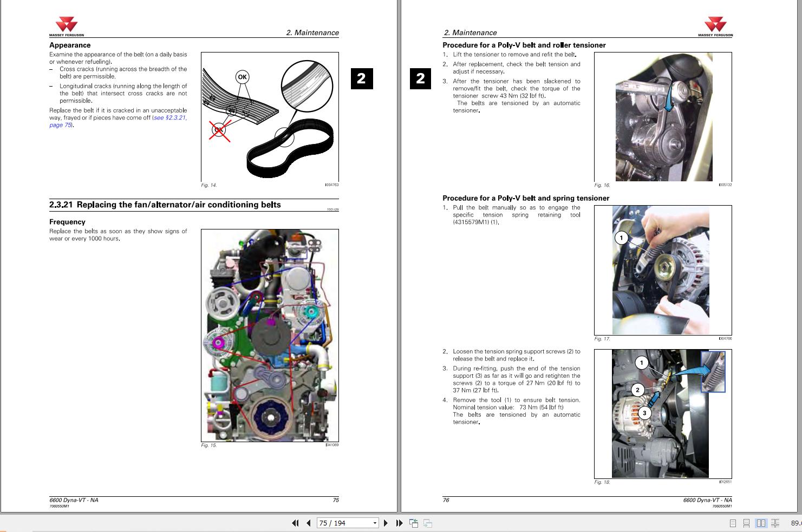Click the 'Fig. 18.' caption
This screenshot has height=532, width=802.
602,483
